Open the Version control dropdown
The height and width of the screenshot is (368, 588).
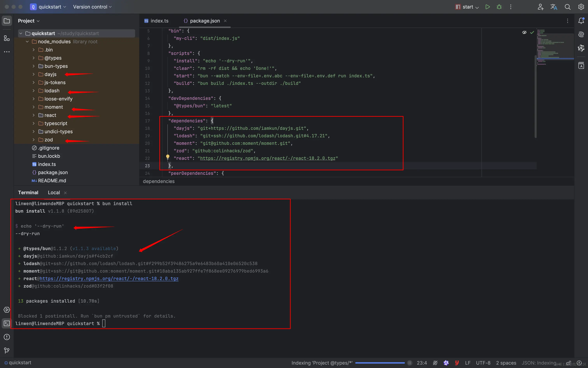92,7
